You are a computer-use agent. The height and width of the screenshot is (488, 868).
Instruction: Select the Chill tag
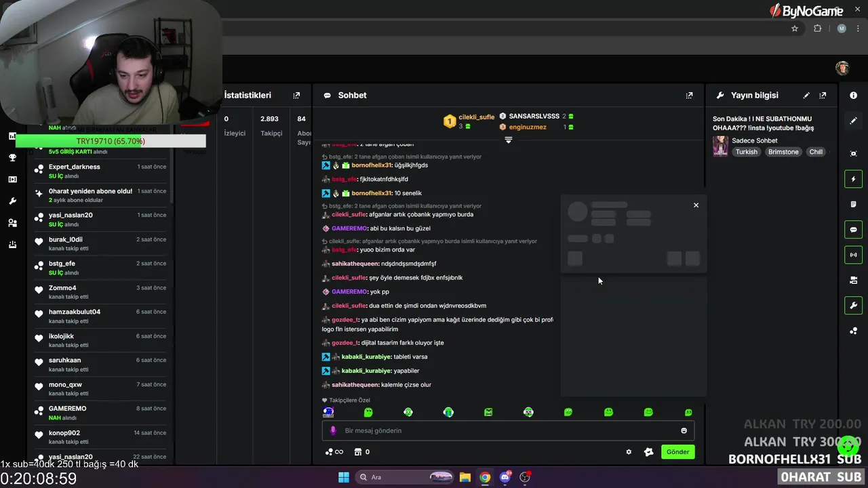click(816, 152)
